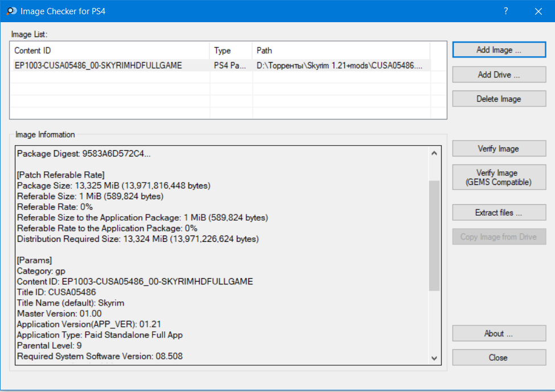Click the Add Image ... button
Screen dimensions: 555x392
[x=499, y=50]
